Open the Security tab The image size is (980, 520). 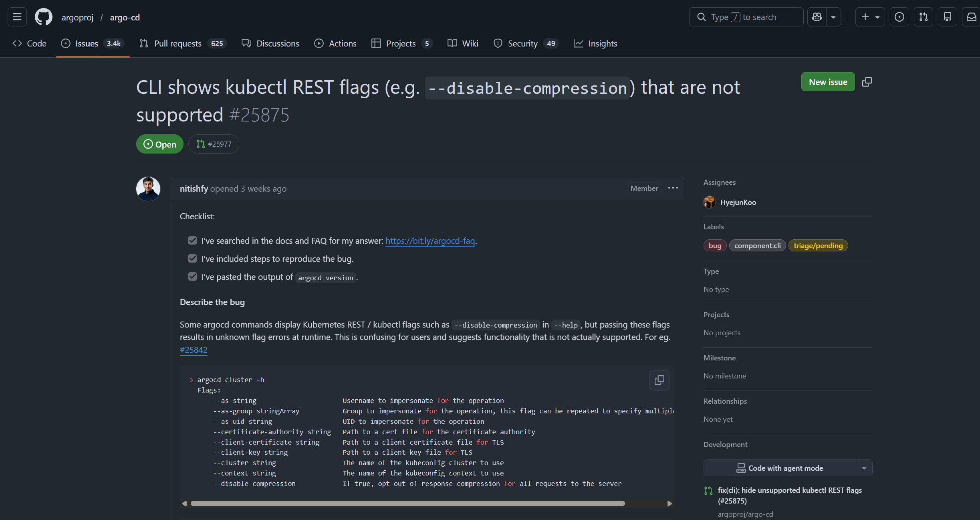[522, 43]
